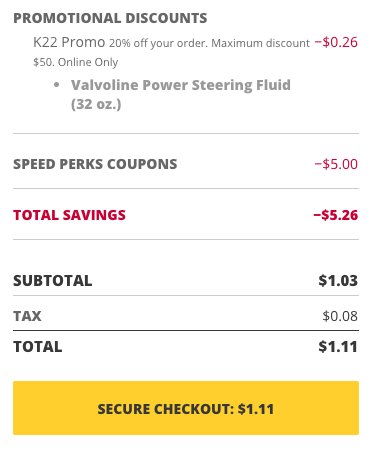Click the Total Savings label
The image size is (373, 451).
[69, 215]
